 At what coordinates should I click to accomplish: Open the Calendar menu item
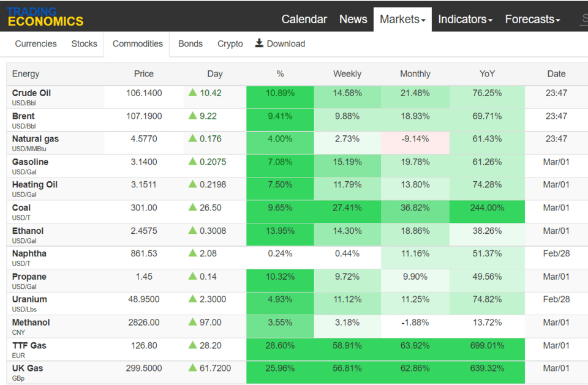pyautogui.click(x=304, y=19)
